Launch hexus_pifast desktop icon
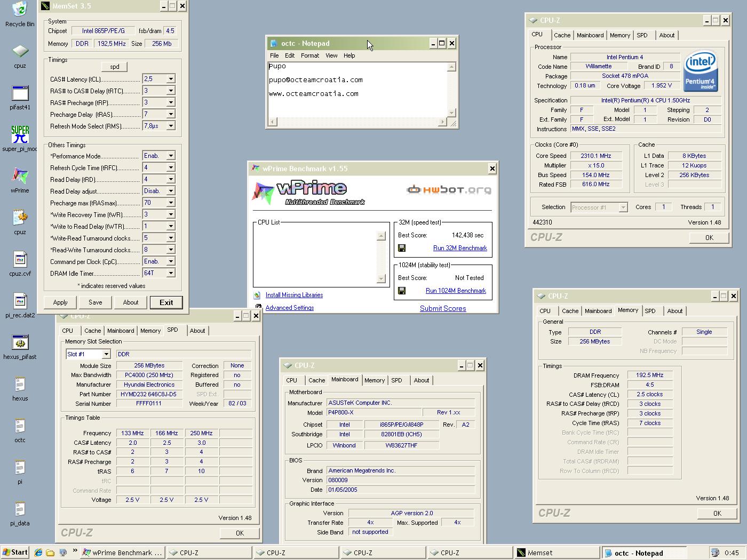 (20, 342)
